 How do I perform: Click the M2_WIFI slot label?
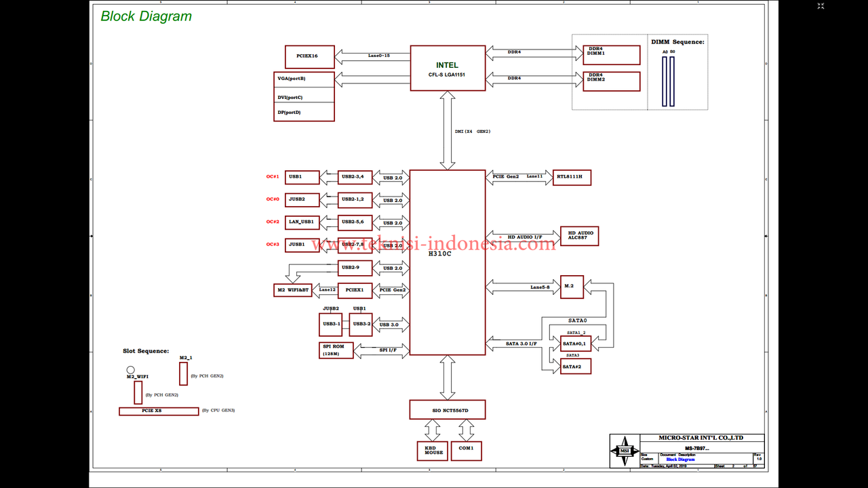(x=138, y=375)
